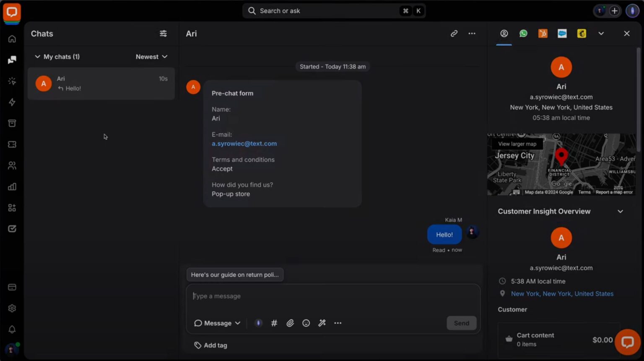The image size is (644, 361).
Task: Open the Newest sort dropdown
Action: [151, 57]
